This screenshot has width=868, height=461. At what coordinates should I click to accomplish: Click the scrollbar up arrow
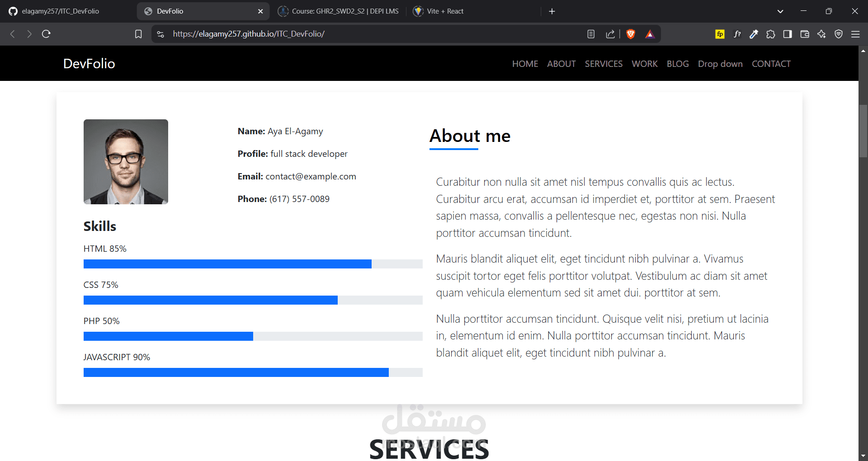tap(863, 50)
